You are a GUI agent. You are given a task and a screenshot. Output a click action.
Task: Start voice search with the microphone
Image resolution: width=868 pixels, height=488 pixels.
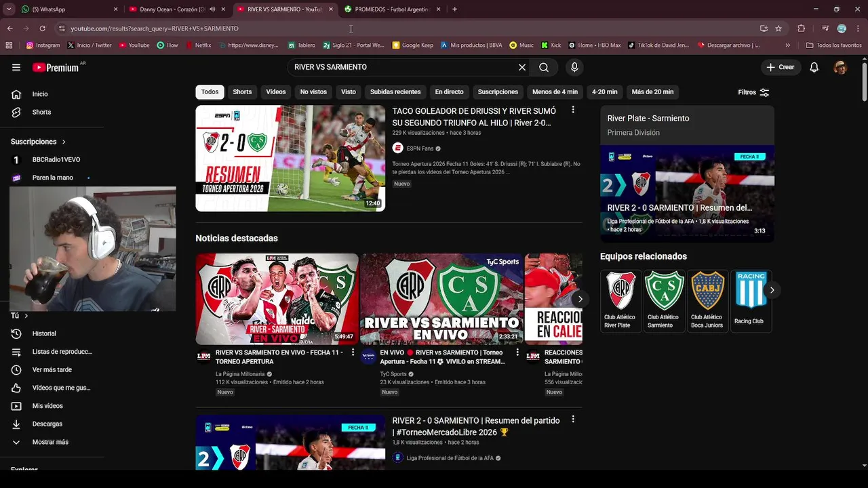(x=574, y=67)
